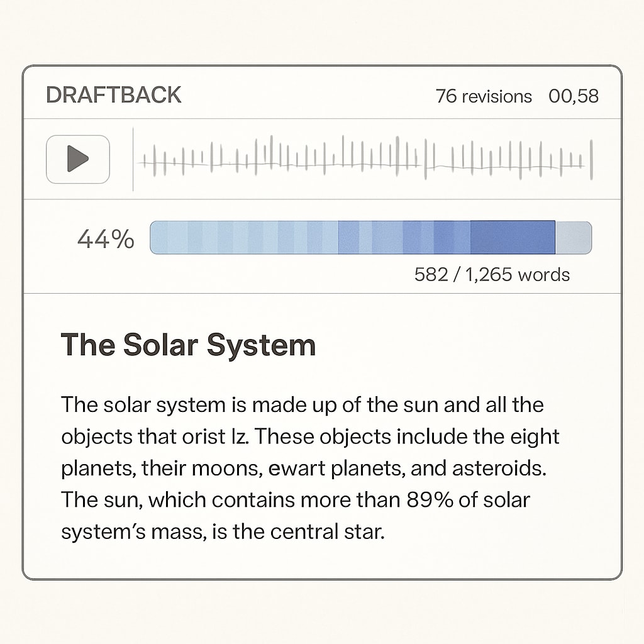The image size is (644, 644).
Task: Click the 582 / 1,265 words counter
Action: [x=492, y=274]
